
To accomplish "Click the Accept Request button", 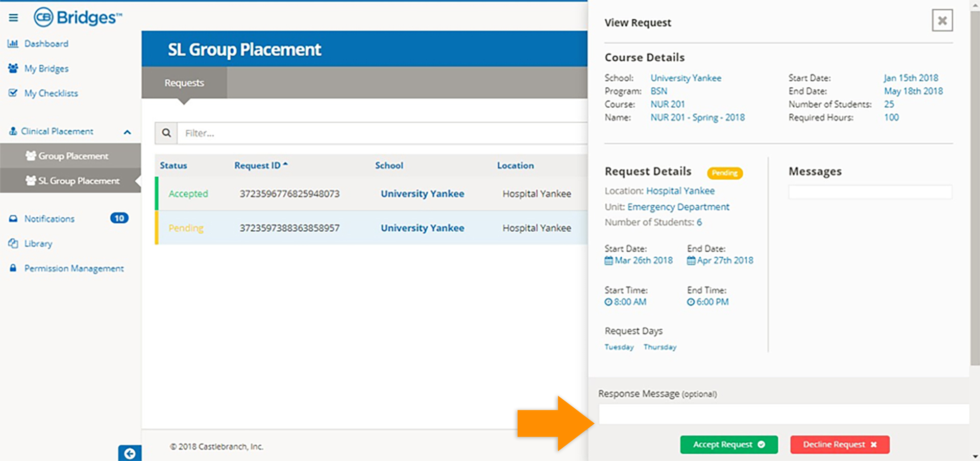I will point(729,445).
